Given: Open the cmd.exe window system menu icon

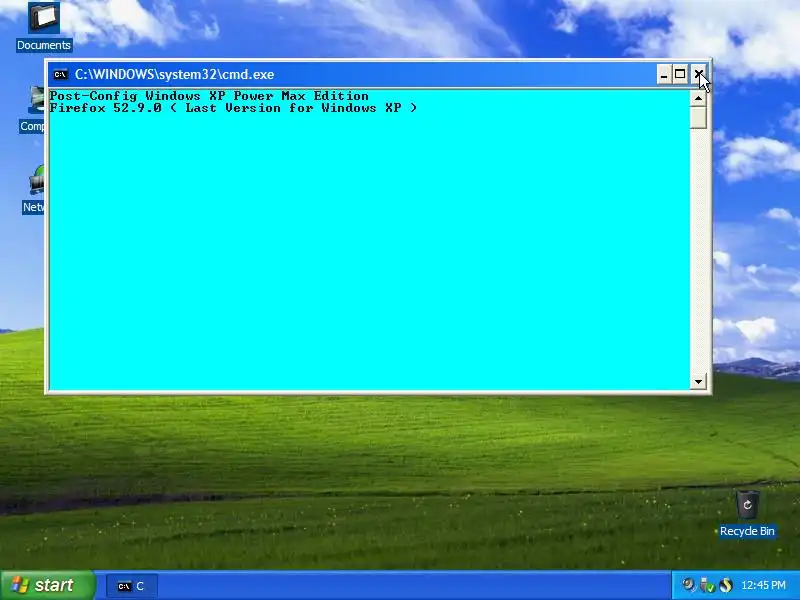Looking at the screenshot, I should [x=60, y=74].
